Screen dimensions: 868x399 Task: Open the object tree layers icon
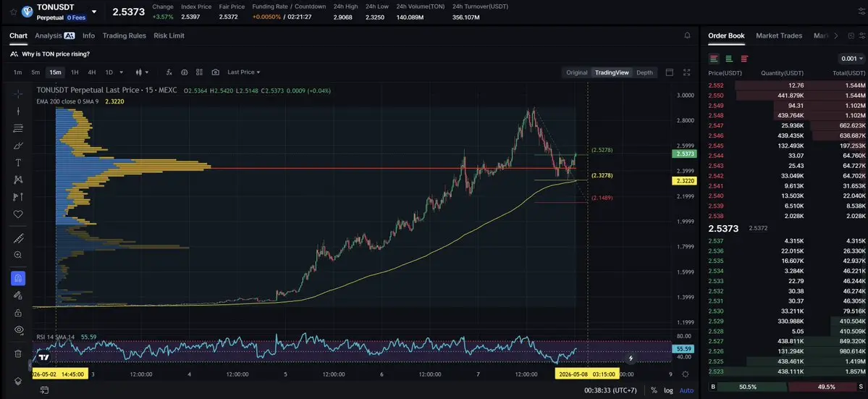[x=17, y=382]
